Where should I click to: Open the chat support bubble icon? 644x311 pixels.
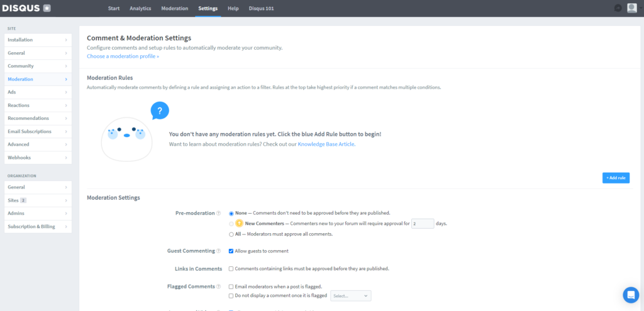point(630,295)
